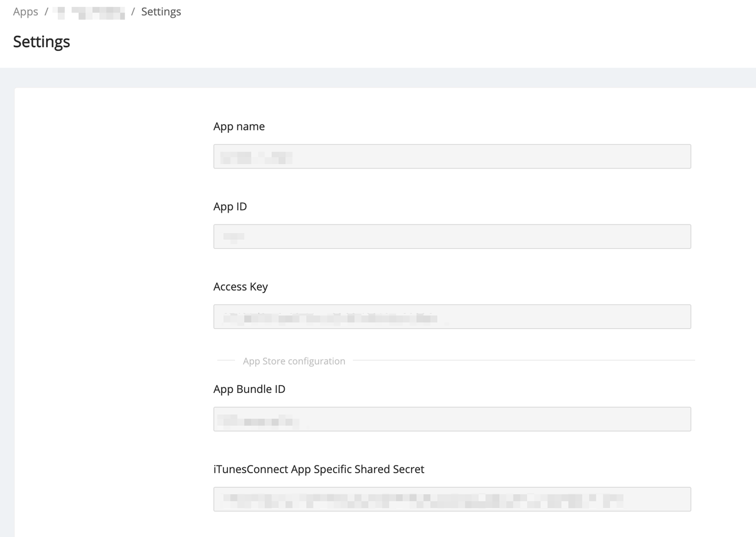This screenshot has width=756, height=537.
Task: Select the iTunesConnect Shared Secret field
Action: pyautogui.click(x=656, y=499)
